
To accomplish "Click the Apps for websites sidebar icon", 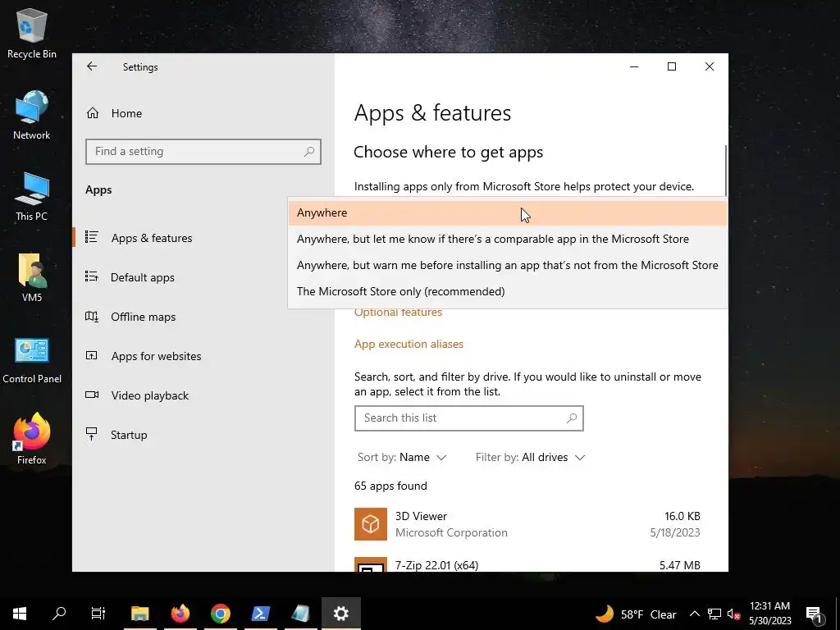I will pos(92,355).
